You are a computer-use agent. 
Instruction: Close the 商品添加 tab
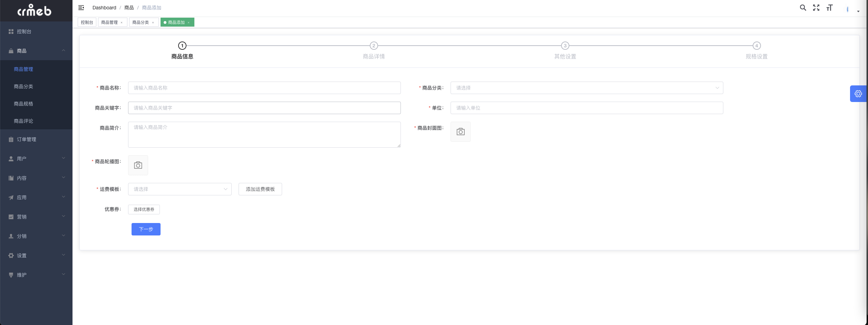coord(189,22)
